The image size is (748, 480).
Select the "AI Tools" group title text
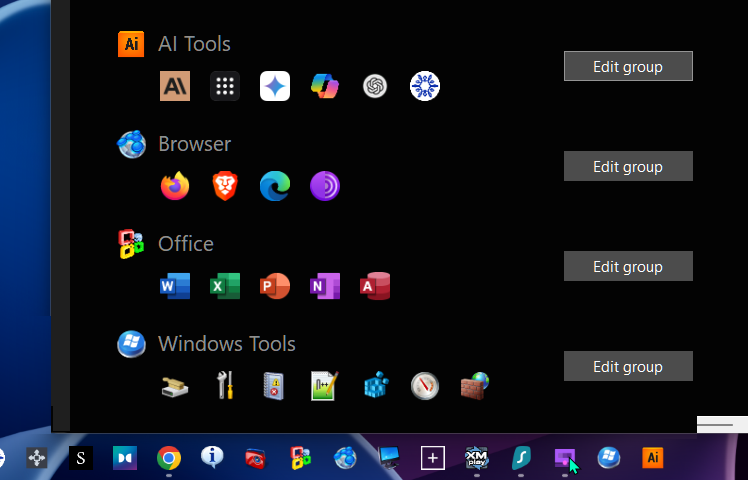[x=194, y=44]
